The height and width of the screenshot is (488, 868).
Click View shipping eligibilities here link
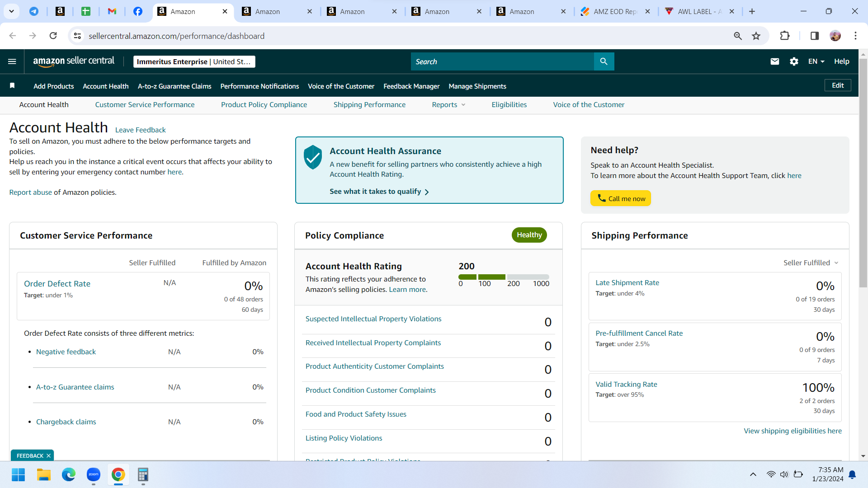tap(793, 431)
